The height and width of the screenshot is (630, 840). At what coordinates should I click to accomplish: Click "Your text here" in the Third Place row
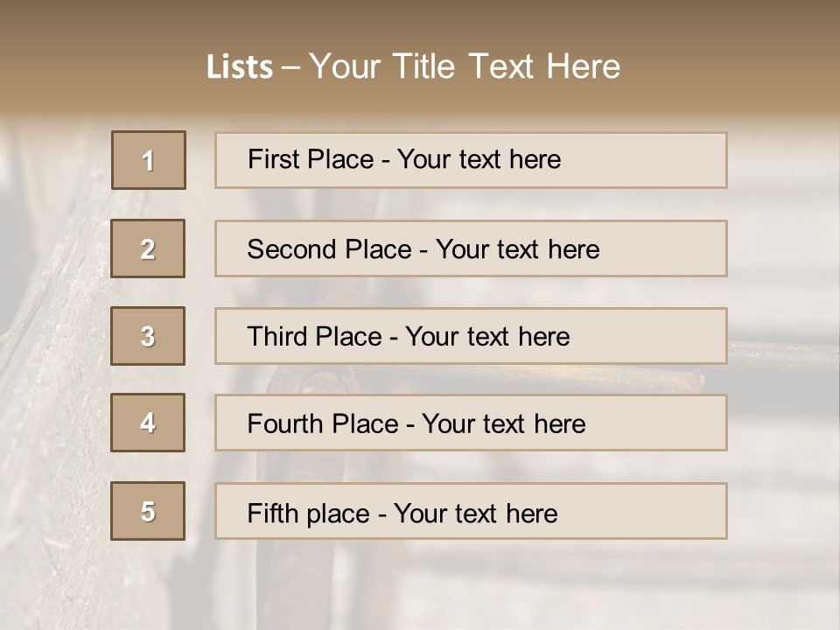[487, 337]
